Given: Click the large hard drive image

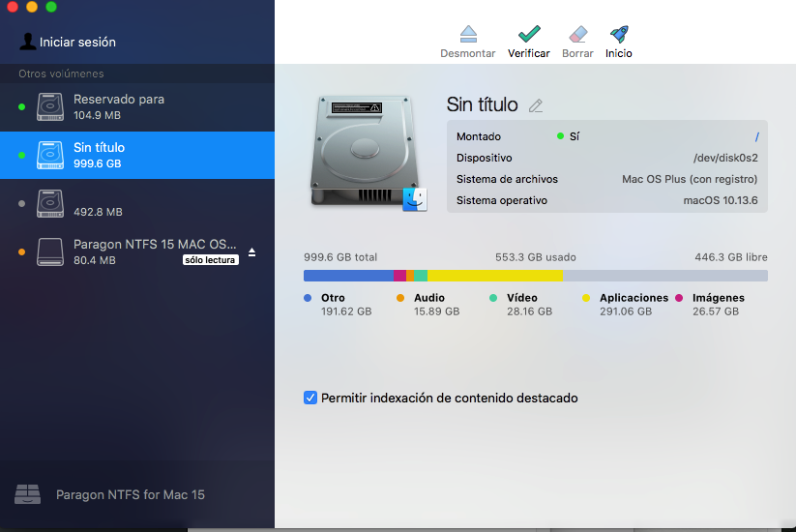Looking at the screenshot, I should [365, 151].
